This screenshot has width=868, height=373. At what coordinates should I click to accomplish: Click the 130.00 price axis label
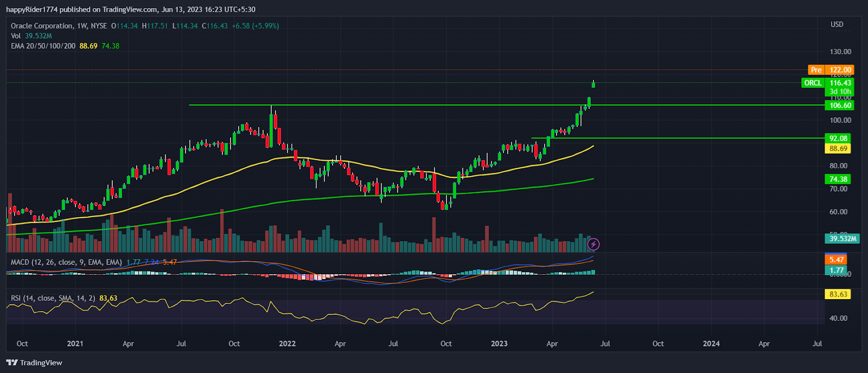tap(840, 52)
